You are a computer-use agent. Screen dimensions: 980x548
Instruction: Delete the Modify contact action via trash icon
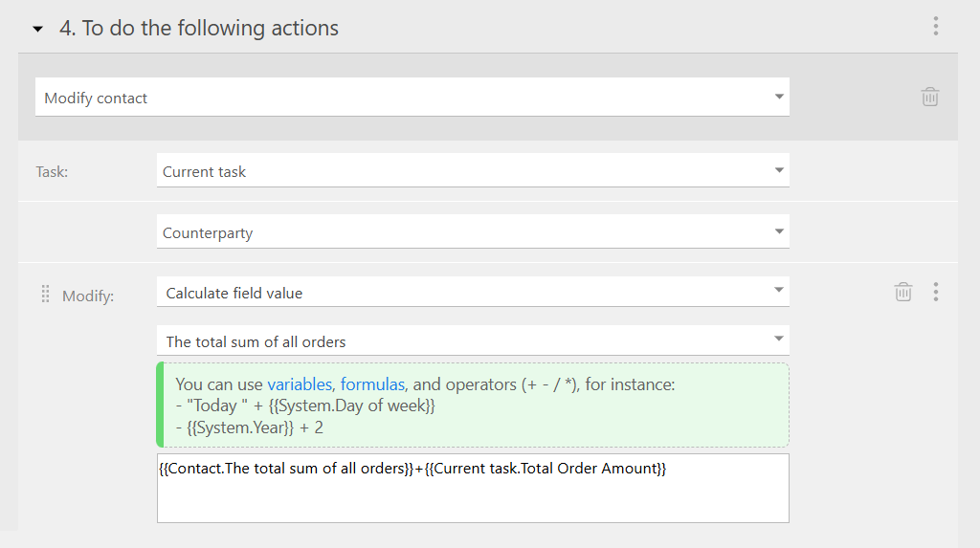coord(930,97)
